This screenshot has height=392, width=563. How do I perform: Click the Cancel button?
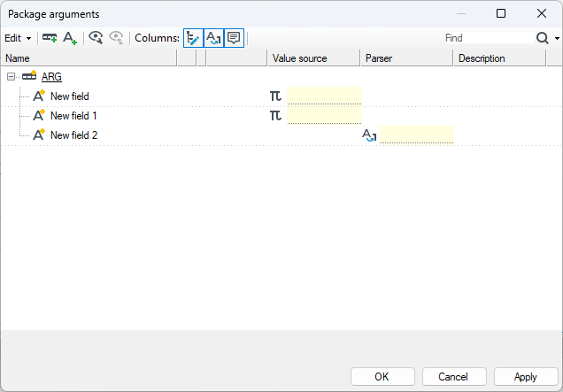coord(454,377)
